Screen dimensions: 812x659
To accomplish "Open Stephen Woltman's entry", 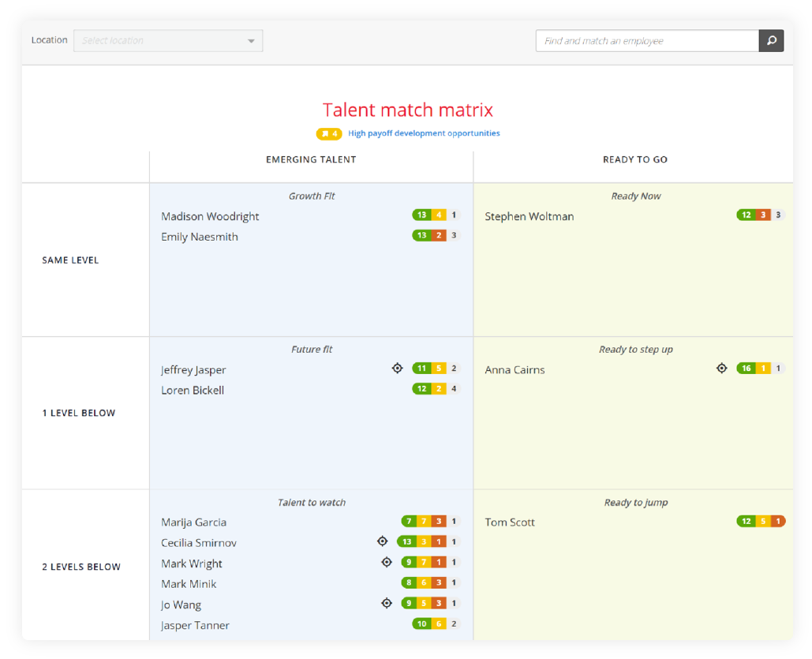I will click(x=529, y=216).
